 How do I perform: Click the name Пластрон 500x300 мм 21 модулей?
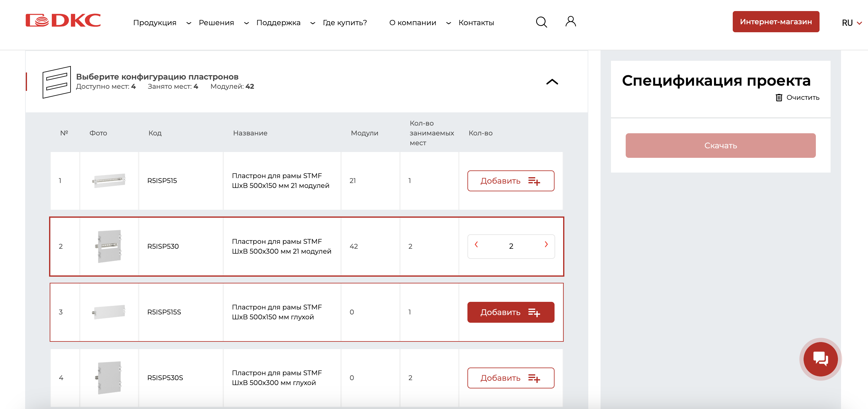[x=282, y=246]
